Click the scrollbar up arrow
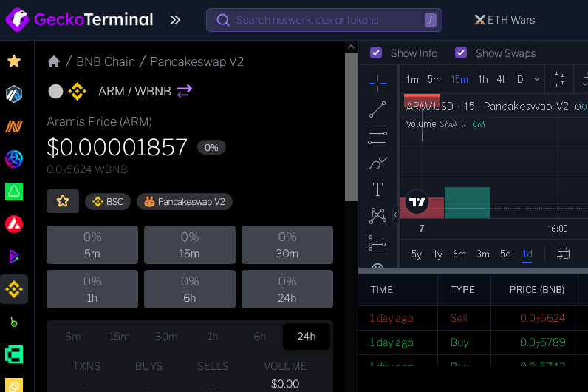The image size is (588, 392). click(x=351, y=47)
